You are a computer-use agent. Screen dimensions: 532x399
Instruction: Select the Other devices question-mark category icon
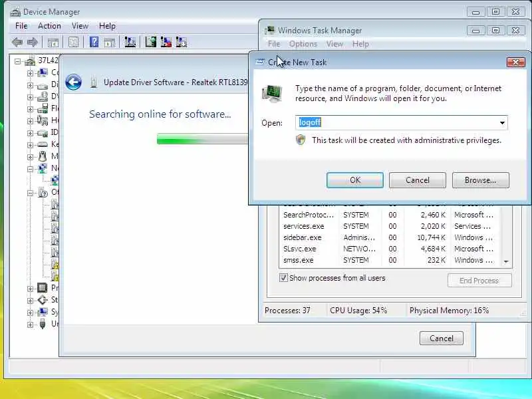tap(43, 192)
